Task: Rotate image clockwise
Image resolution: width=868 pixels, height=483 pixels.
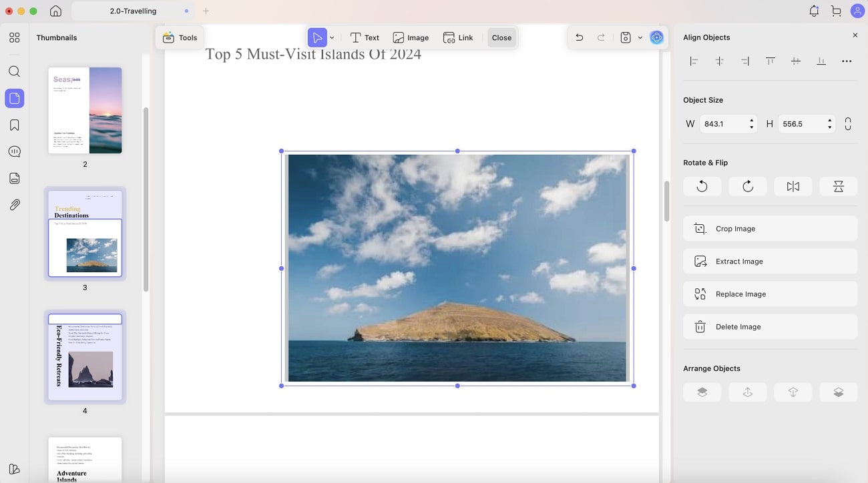Action: point(748,186)
